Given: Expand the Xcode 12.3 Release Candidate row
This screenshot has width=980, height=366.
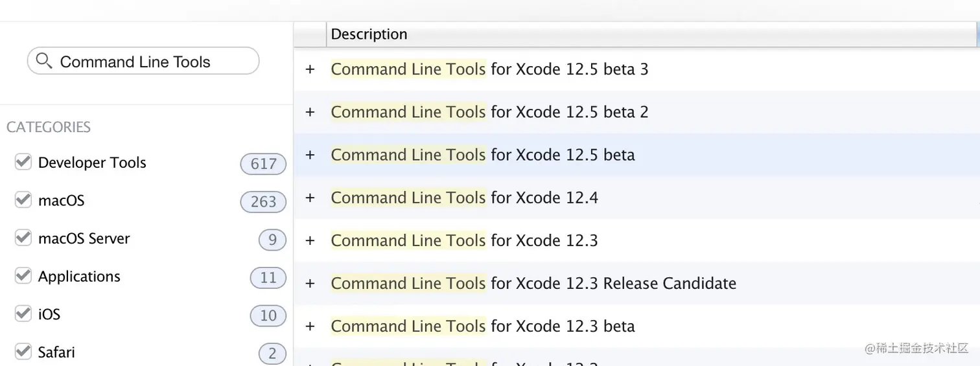Looking at the screenshot, I should 310,283.
